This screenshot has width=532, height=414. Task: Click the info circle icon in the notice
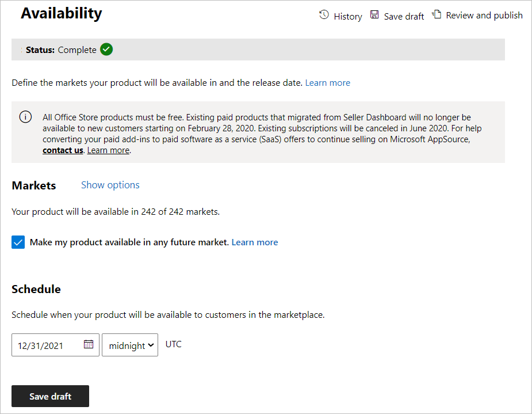tap(25, 117)
